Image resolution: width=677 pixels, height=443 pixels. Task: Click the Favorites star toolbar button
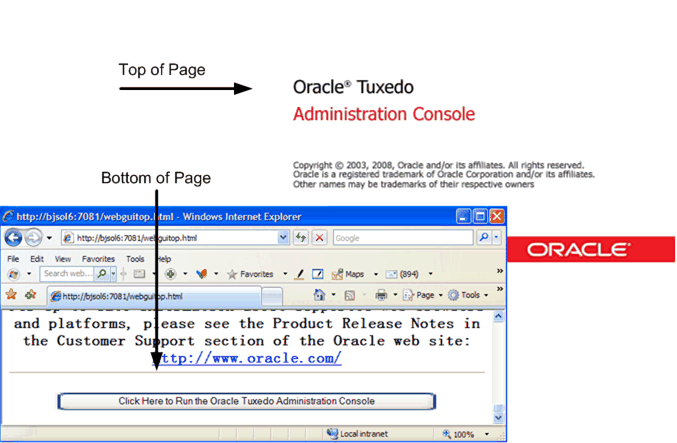pos(250,274)
